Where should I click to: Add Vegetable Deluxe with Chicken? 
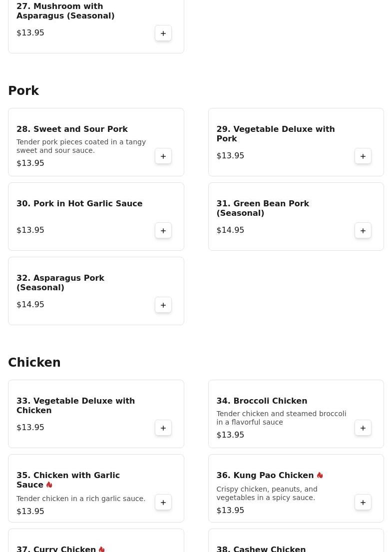coord(163,428)
